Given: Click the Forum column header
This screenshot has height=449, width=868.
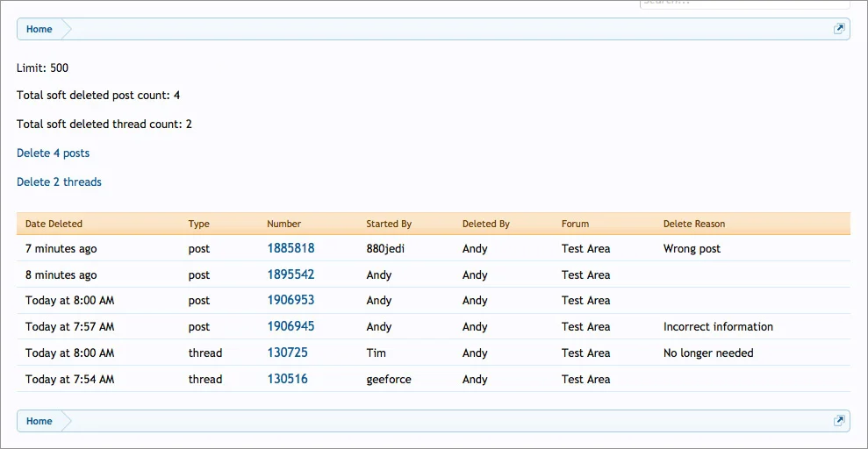Looking at the screenshot, I should 575,224.
